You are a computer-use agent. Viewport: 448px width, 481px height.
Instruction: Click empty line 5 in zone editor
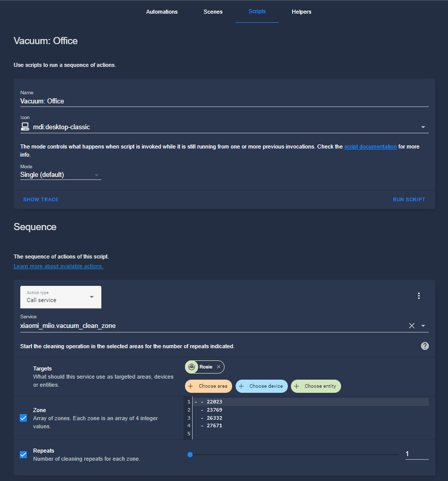click(x=310, y=433)
